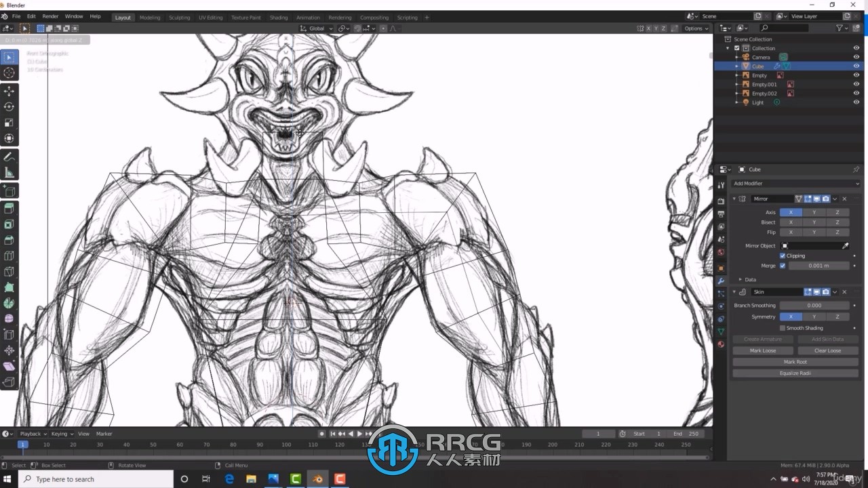Toggle Mirror Flip Z button
This screenshot has height=488, width=868.
pos(837,232)
